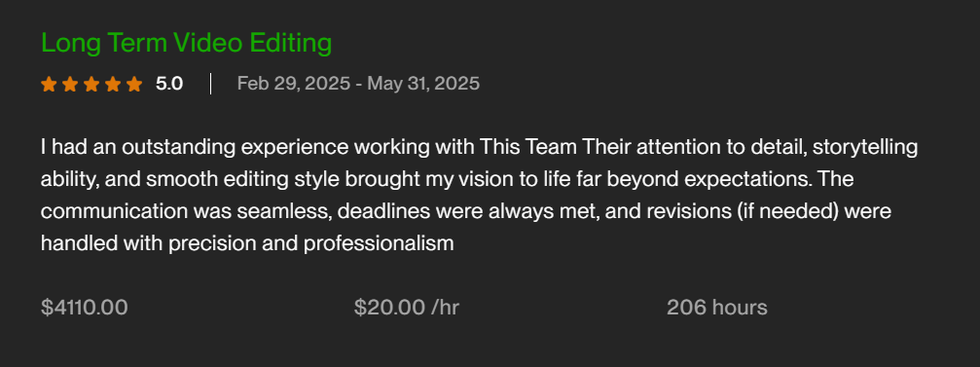Open the Long Term Video Editing job title

[186, 44]
